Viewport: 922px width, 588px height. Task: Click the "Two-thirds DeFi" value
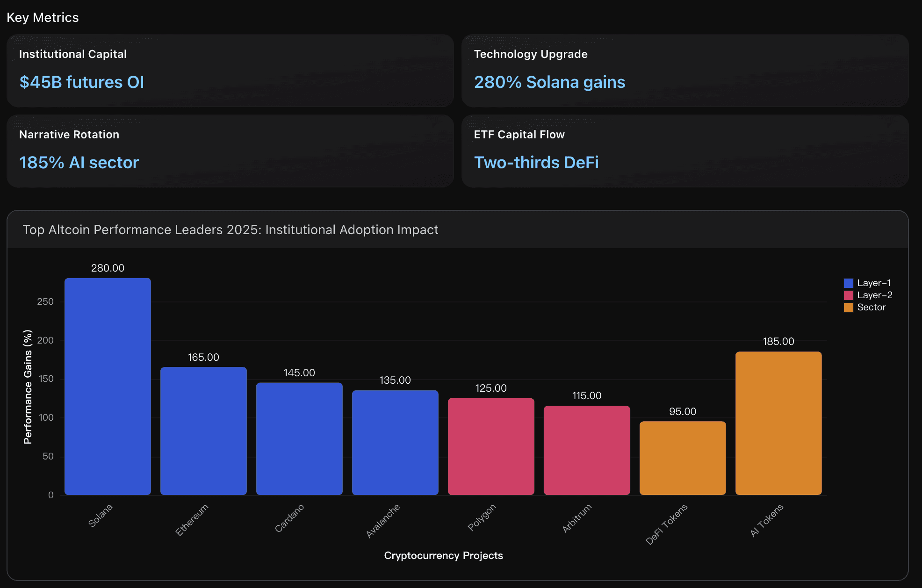(x=536, y=163)
